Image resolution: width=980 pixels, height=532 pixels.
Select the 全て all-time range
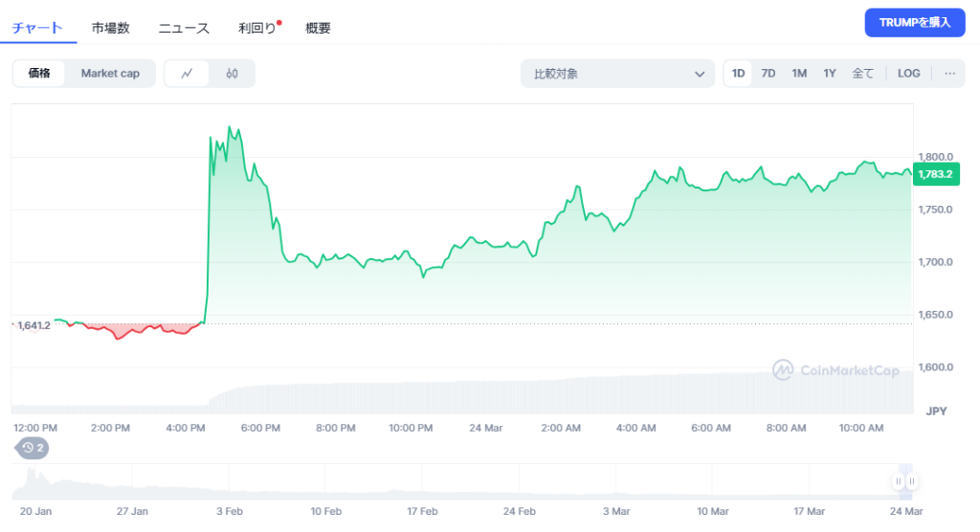coord(862,74)
